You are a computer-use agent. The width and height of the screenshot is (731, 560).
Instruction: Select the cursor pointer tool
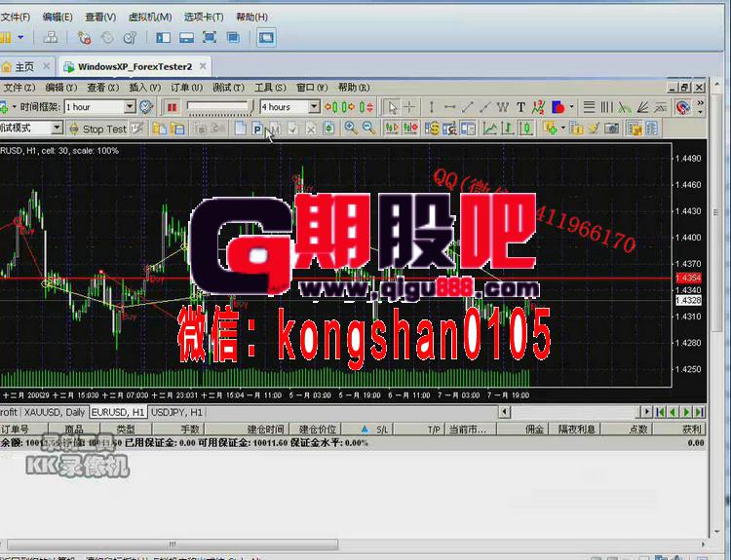pos(393,108)
